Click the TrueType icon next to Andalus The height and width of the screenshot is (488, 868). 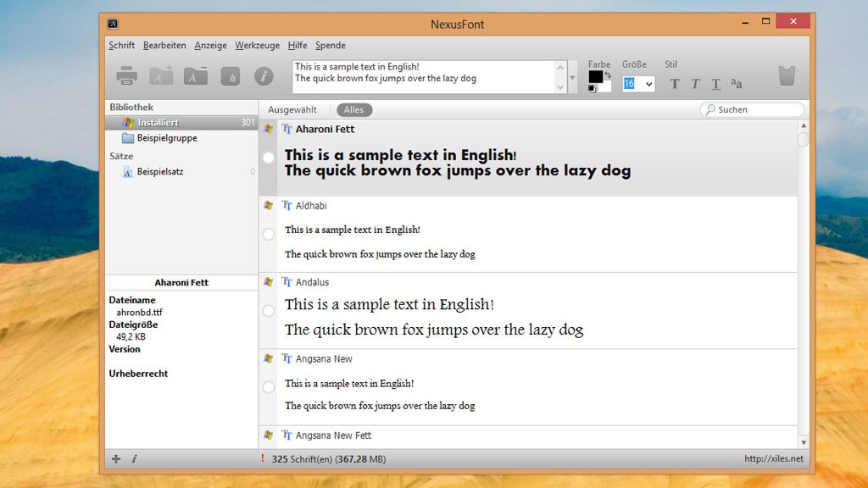point(287,282)
